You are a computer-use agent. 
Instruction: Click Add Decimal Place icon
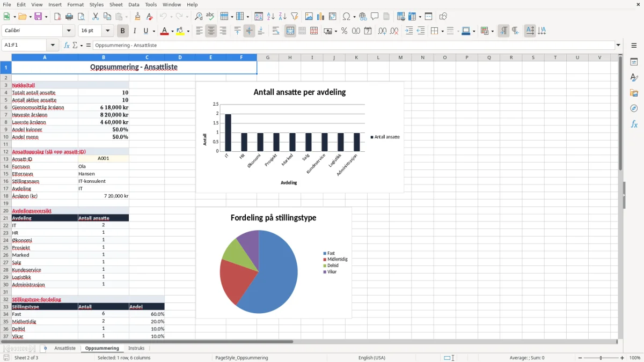tap(382, 31)
